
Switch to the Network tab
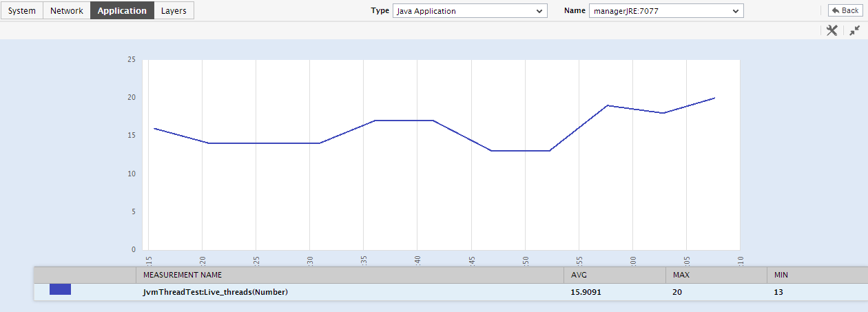(x=67, y=10)
